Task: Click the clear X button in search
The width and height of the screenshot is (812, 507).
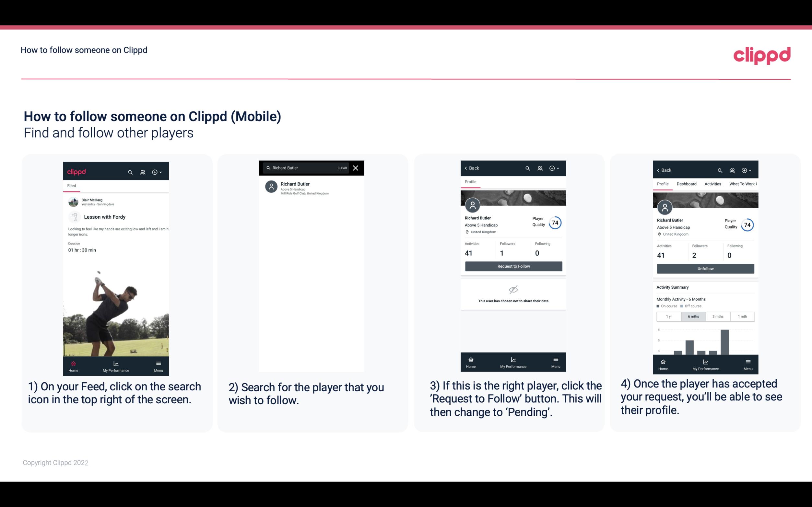Action: pyautogui.click(x=356, y=168)
